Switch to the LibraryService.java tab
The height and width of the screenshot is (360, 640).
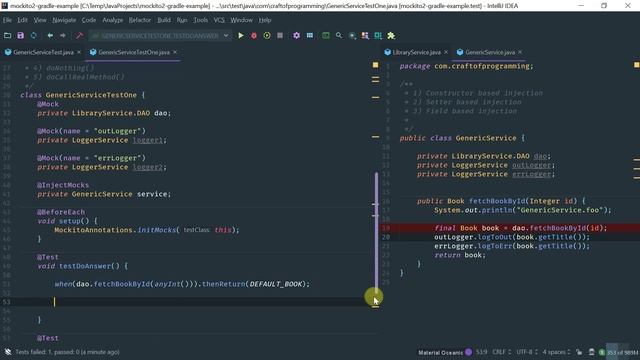416,52
